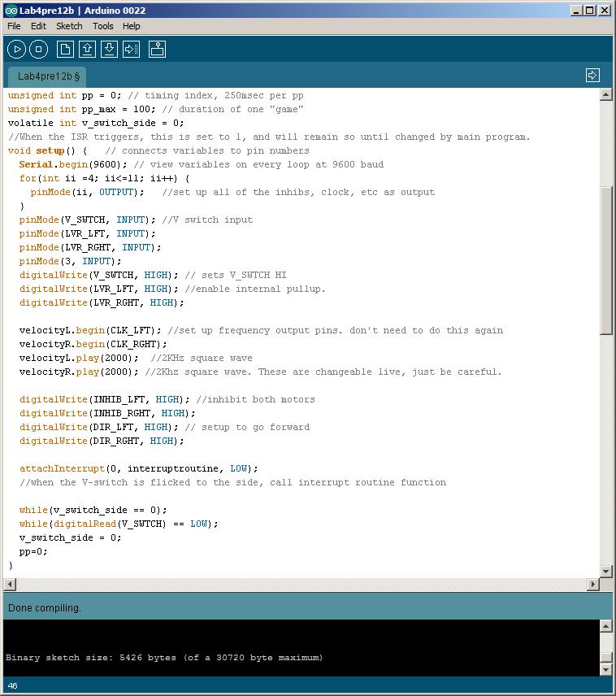Click editor vertical scrollbar up arrow
616x696 pixels.
coord(606,94)
